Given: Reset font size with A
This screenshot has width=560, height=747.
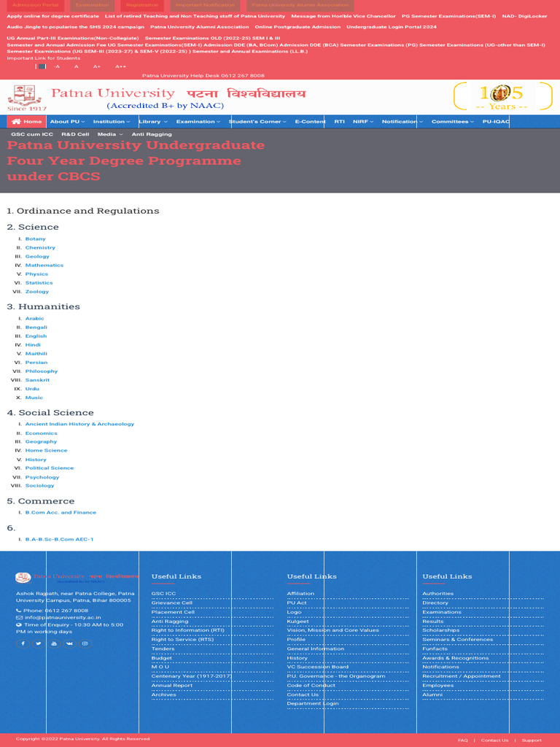Looking at the screenshot, I should coord(76,66).
